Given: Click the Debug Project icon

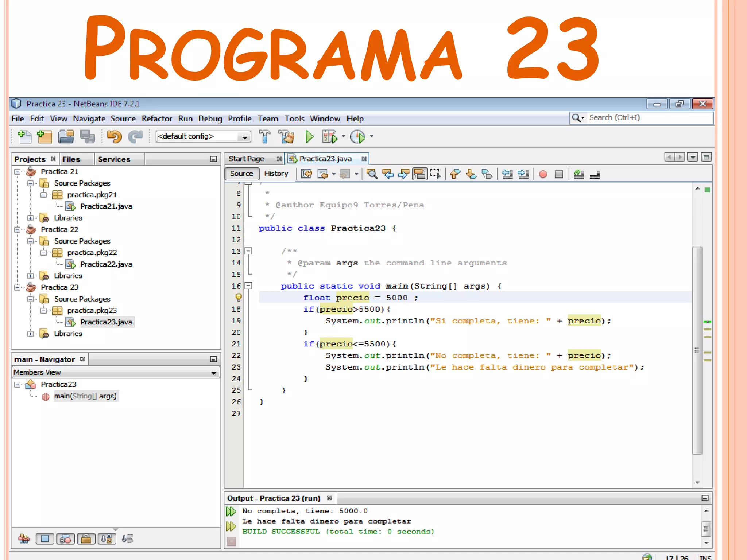Looking at the screenshot, I should 330,137.
